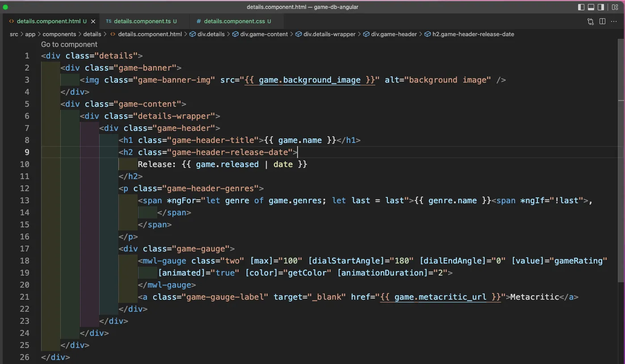Click the window title game-db-angular text
The image size is (625, 364).
point(336,7)
